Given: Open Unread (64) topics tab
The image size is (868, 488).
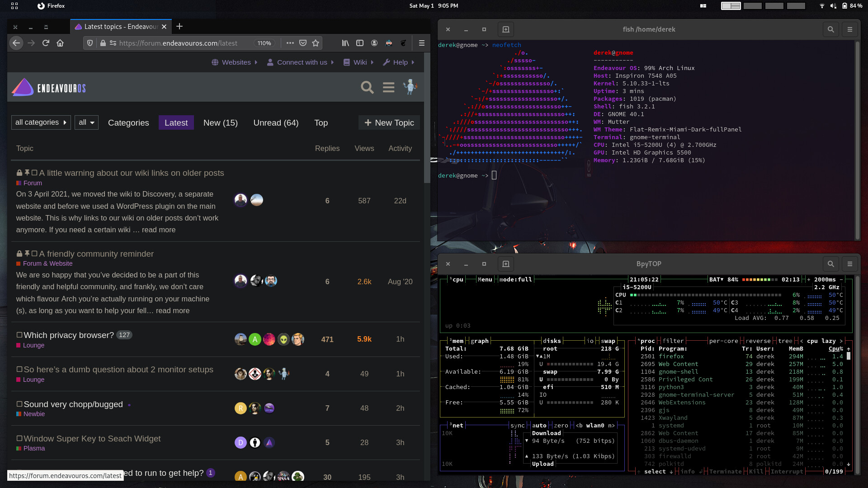Looking at the screenshot, I should (276, 122).
